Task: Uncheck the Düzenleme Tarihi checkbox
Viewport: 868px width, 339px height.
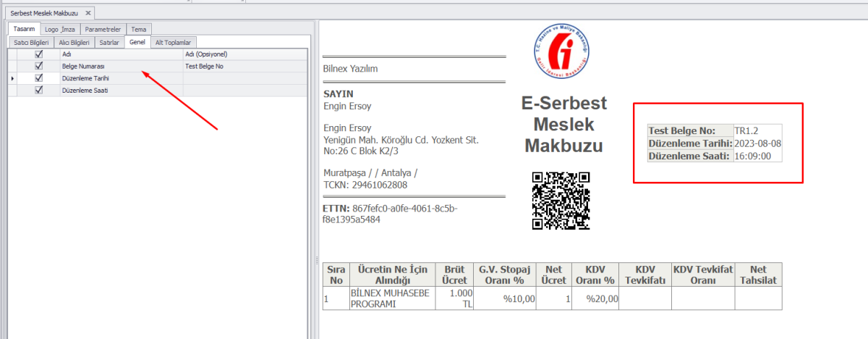Action: [x=39, y=78]
